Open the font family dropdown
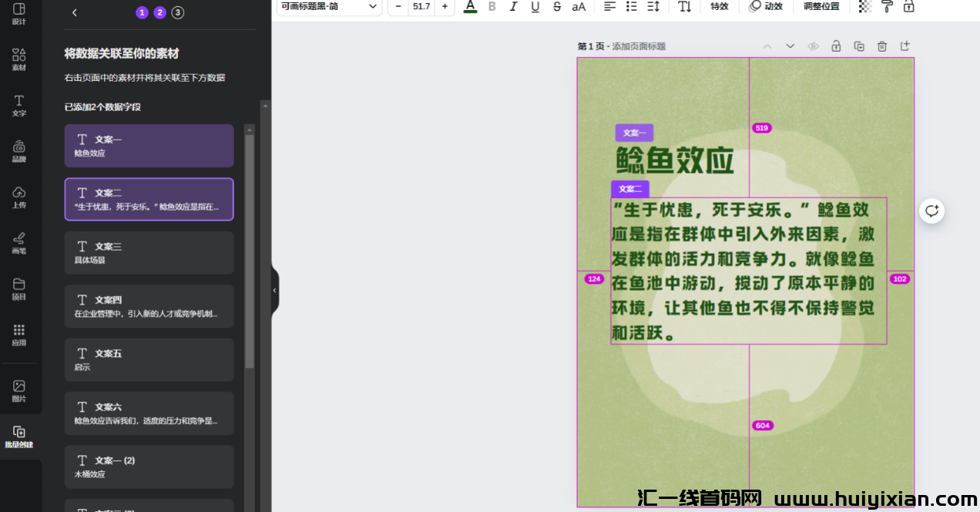 click(329, 8)
